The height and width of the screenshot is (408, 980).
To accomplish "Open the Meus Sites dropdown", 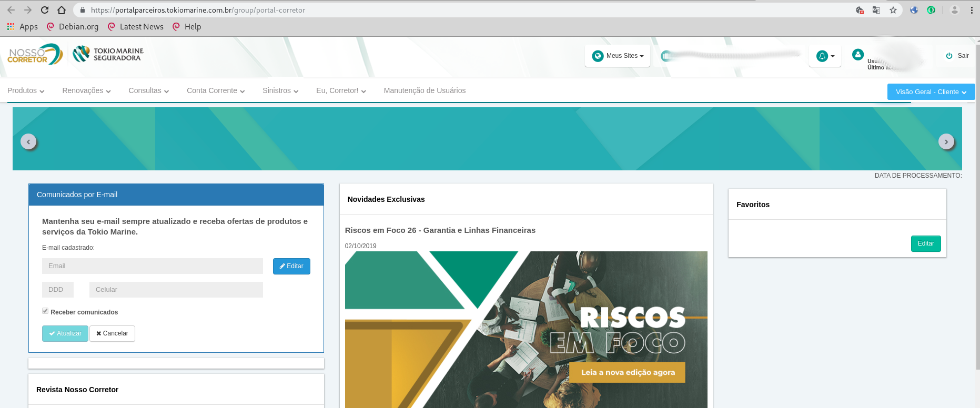I will [618, 56].
